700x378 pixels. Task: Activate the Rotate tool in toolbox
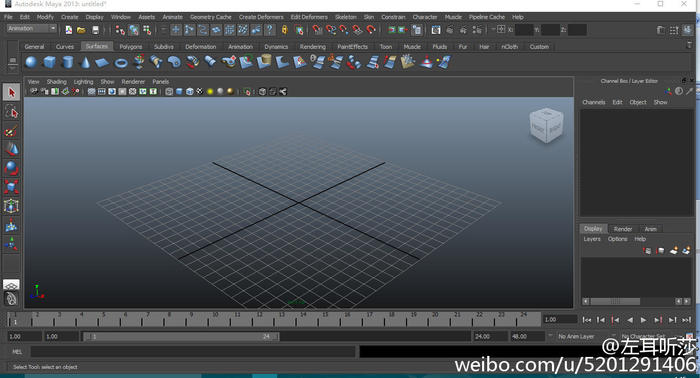pos(12,168)
